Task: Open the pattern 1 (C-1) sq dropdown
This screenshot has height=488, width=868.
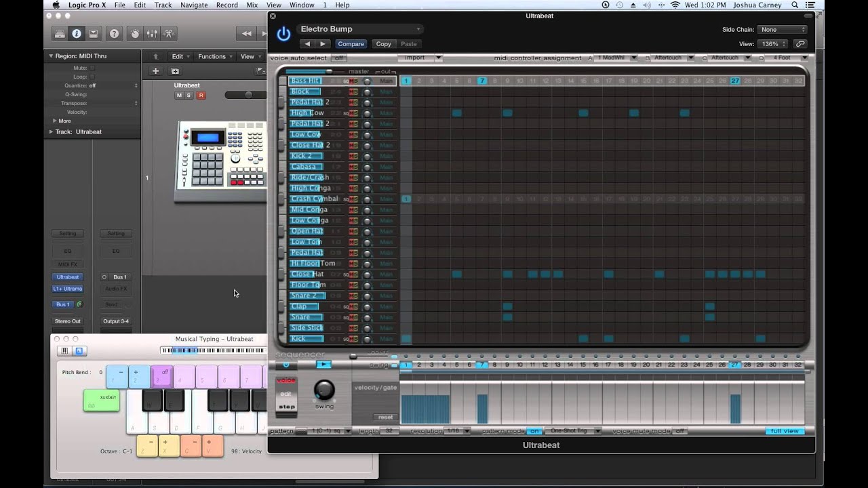Action: [x=330, y=431]
